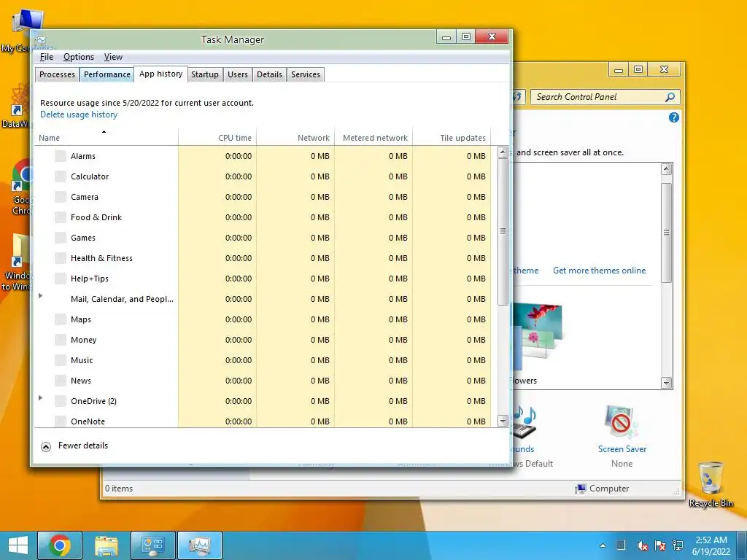This screenshot has height=560, width=747.
Task: Switch to the Processes tab
Action: click(x=57, y=75)
